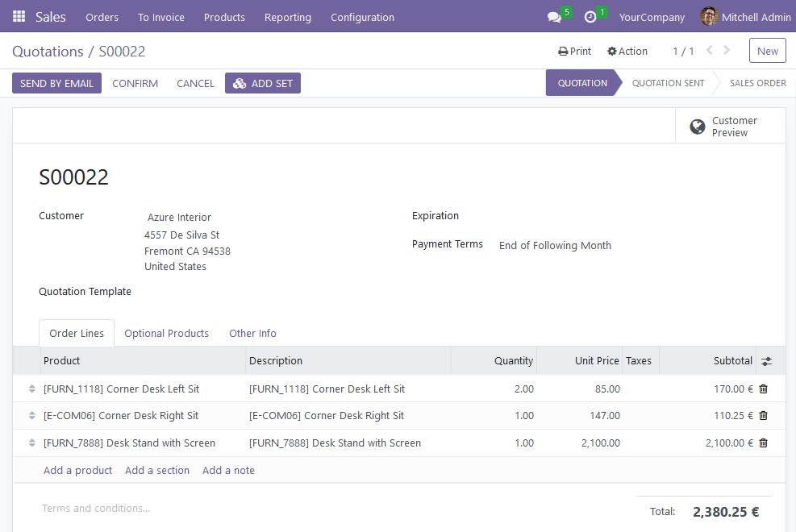Switch to the Optional Products tab
This screenshot has width=796, height=532.
(x=166, y=333)
